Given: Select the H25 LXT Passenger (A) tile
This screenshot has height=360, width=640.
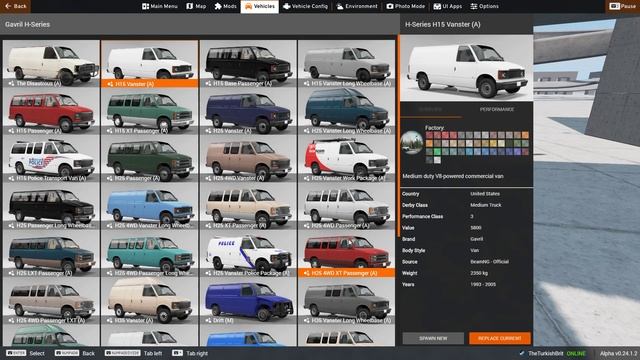Looking at the screenshot, I should [51, 253].
